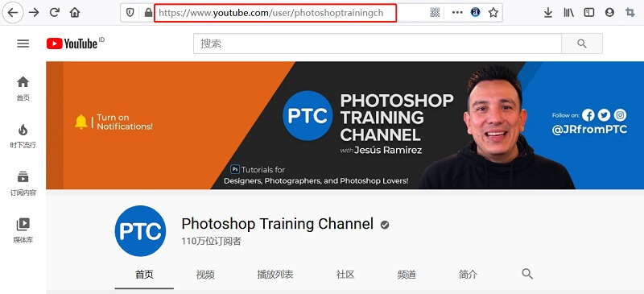
Task: Open the browser downloads arrow
Action: pyautogui.click(x=548, y=13)
